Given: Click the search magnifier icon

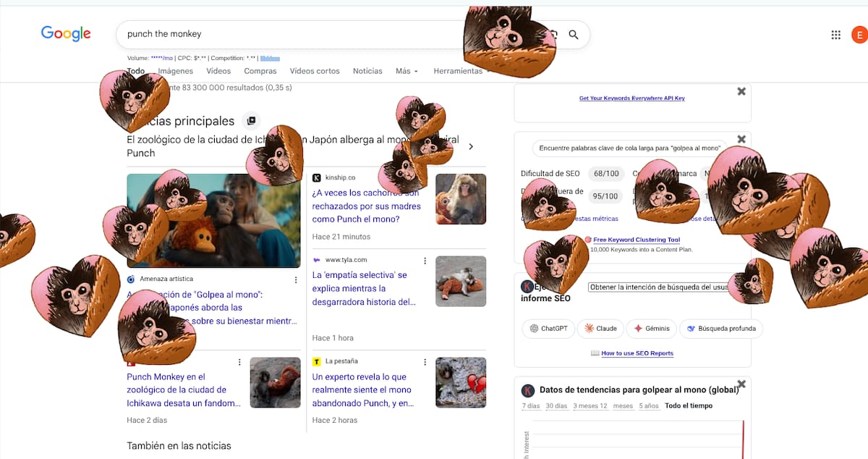Looking at the screenshot, I should 572,34.
